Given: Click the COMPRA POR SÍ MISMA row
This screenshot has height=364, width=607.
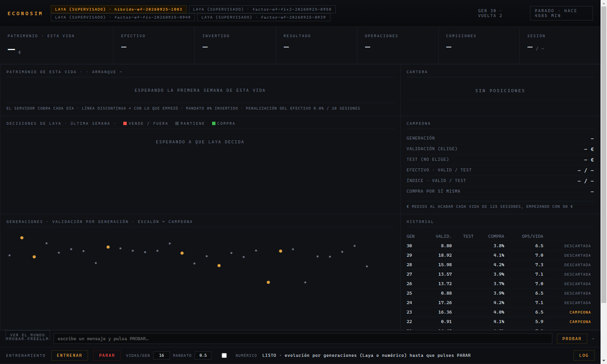Looking at the screenshot, I should coord(500,191).
